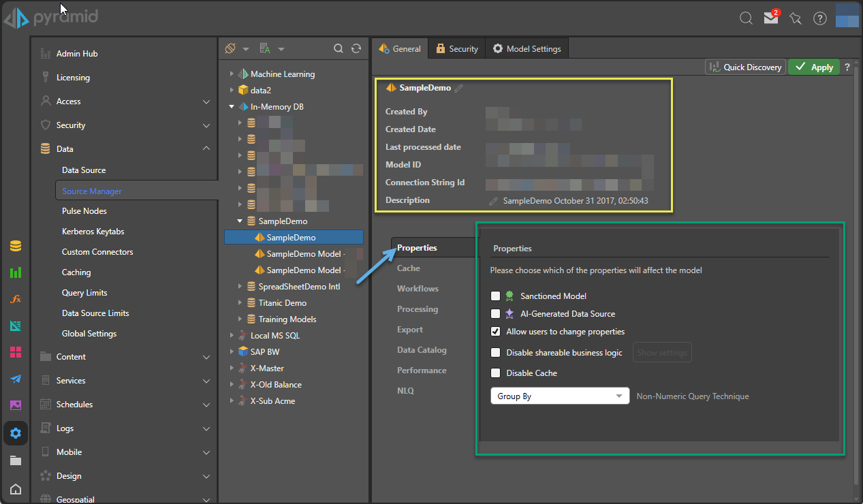The width and height of the screenshot is (863, 504).
Task: Select the X-Master server in tree
Action: (x=267, y=368)
